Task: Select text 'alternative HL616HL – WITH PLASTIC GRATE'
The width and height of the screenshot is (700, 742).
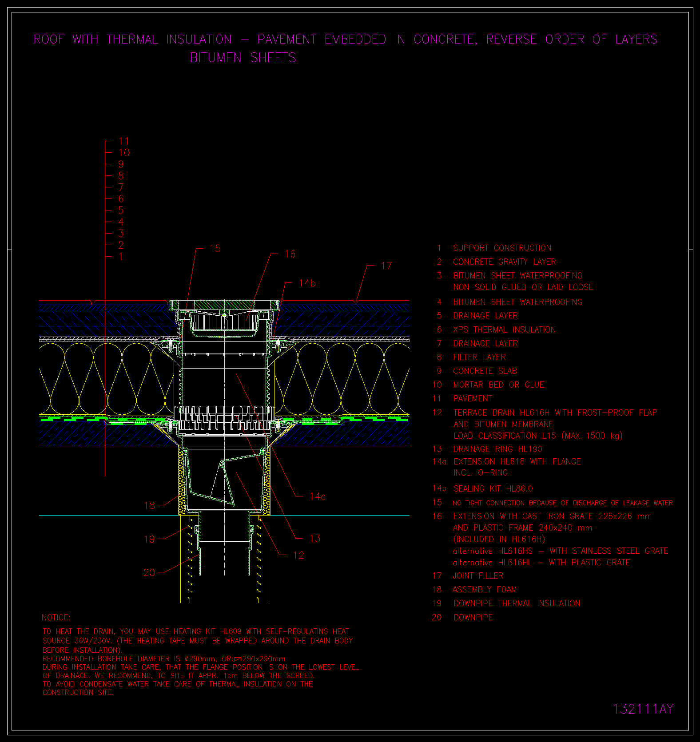Action: pyautogui.click(x=541, y=562)
